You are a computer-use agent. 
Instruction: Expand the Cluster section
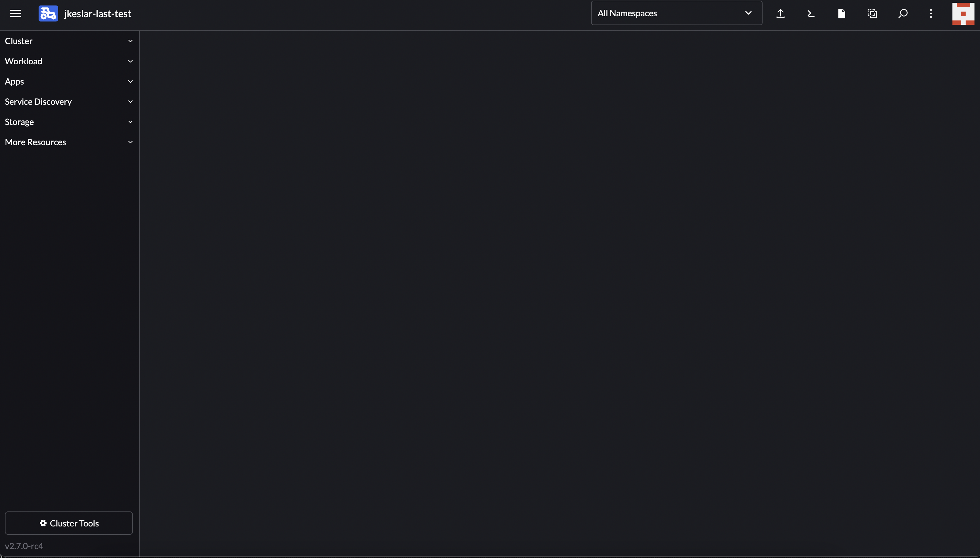point(69,41)
